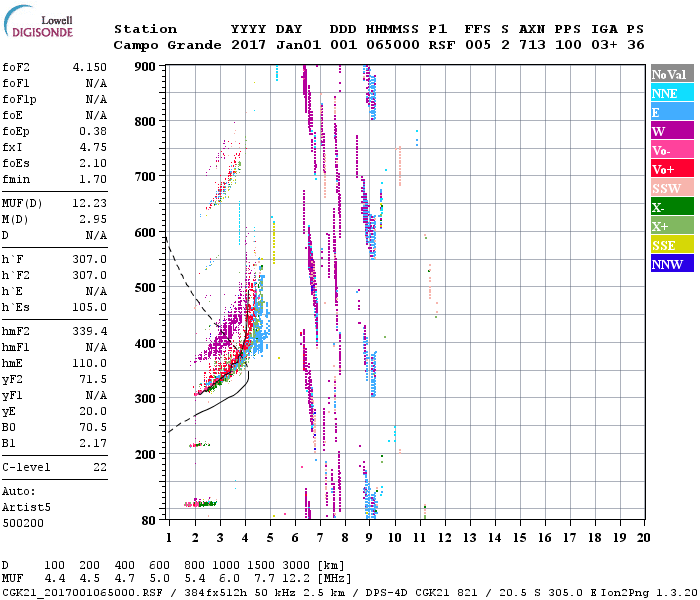Click the NNW blue legend entry
Image resolution: width=700 pixels, height=600 pixels.
(667, 264)
